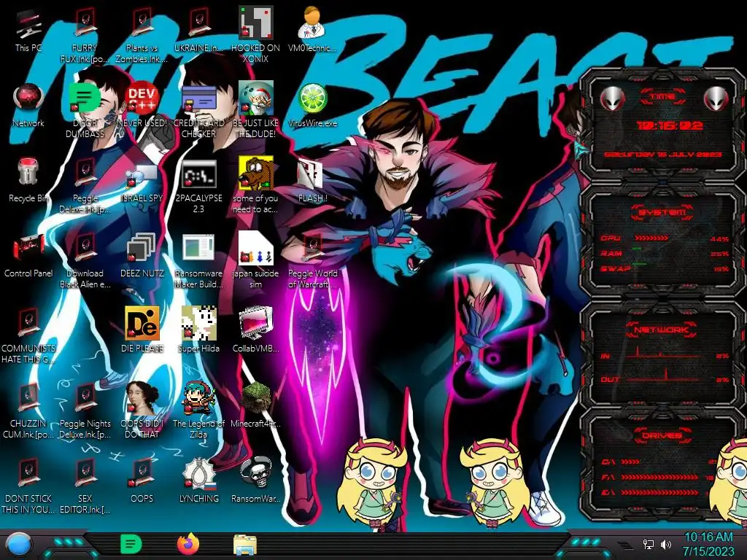Click the C:\ drive usage bar
This screenshot has width=747, height=560.
point(631,462)
